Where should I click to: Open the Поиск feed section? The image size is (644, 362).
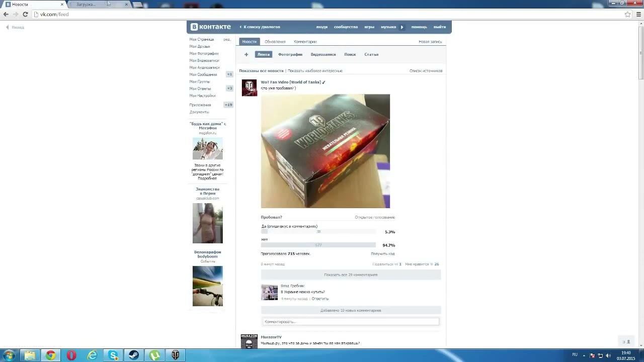click(x=350, y=54)
